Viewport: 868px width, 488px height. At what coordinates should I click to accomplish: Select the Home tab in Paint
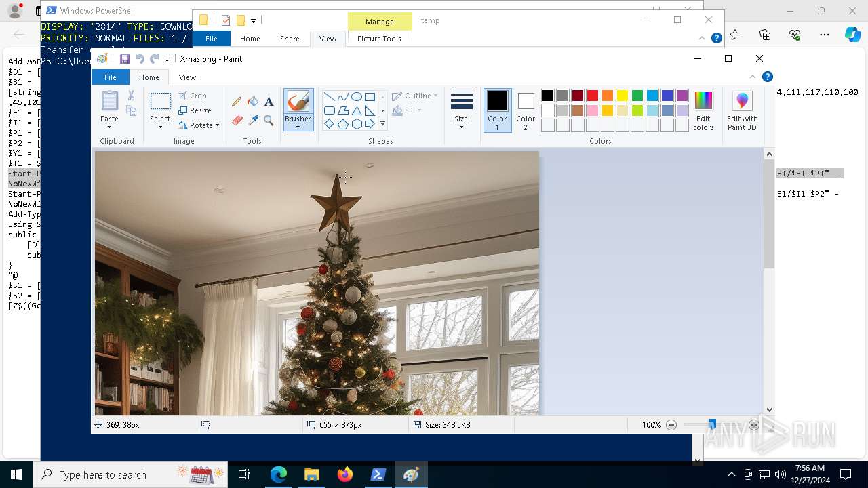(149, 77)
